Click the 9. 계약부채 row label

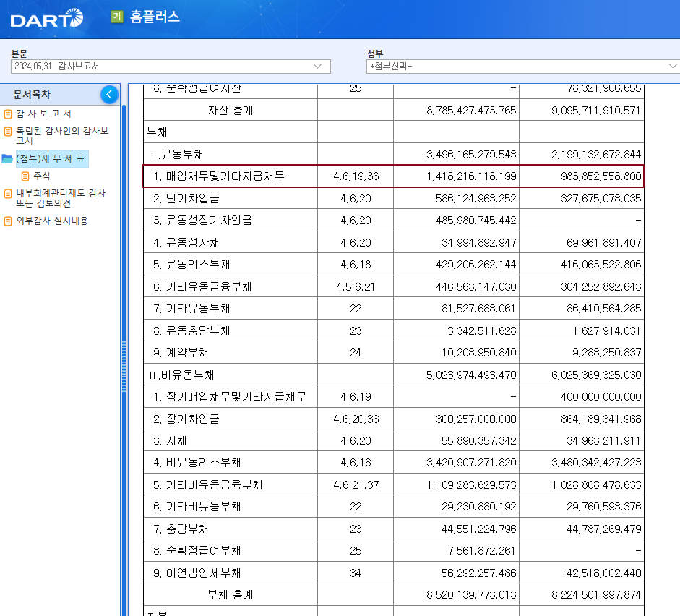coord(181,353)
